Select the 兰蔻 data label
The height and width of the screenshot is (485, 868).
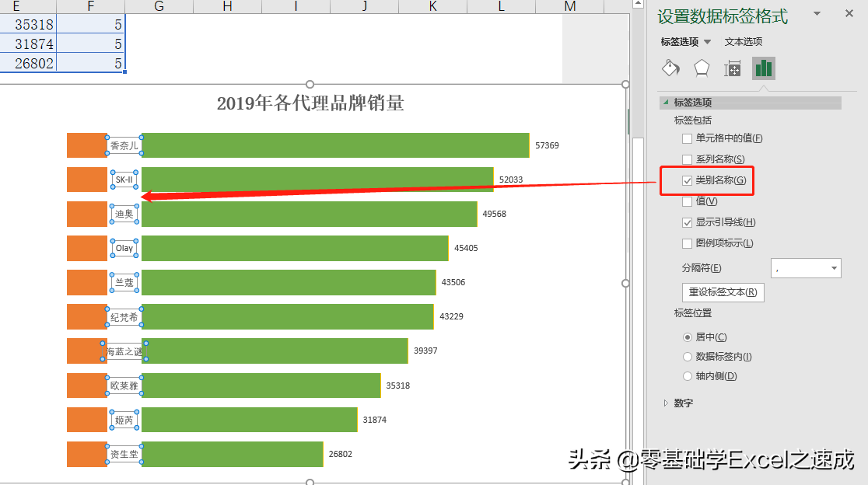coord(124,283)
